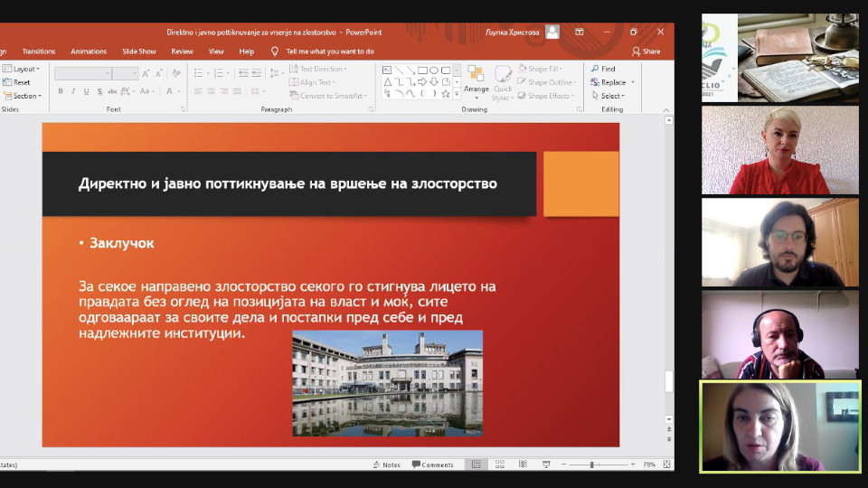The width and height of the screenshot is (868, 488).
Task: Start Slide Show from status bar icon
Action: point(546,465)
